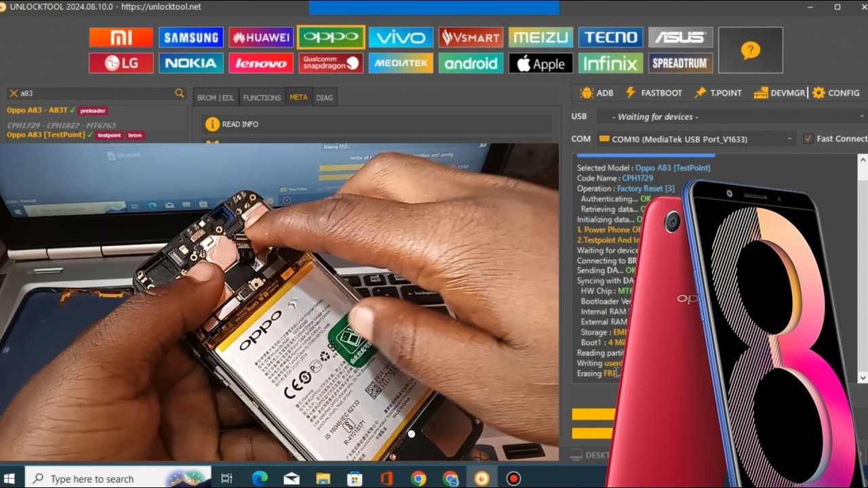Open the Windows Start menu
This screenshot has height=488, width=868.
[x=10, y=479]
